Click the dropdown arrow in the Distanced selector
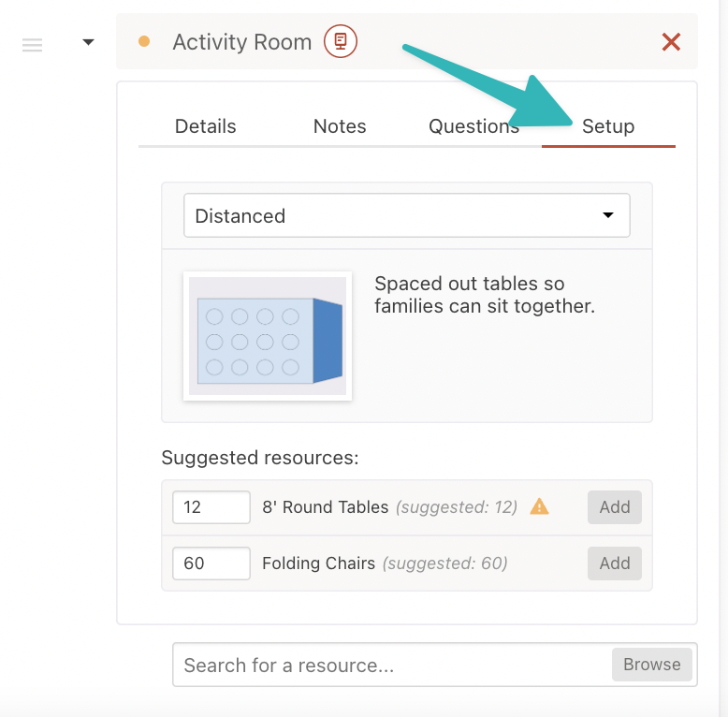The width and height of the screenshot is (728, 717). [607, 215]
